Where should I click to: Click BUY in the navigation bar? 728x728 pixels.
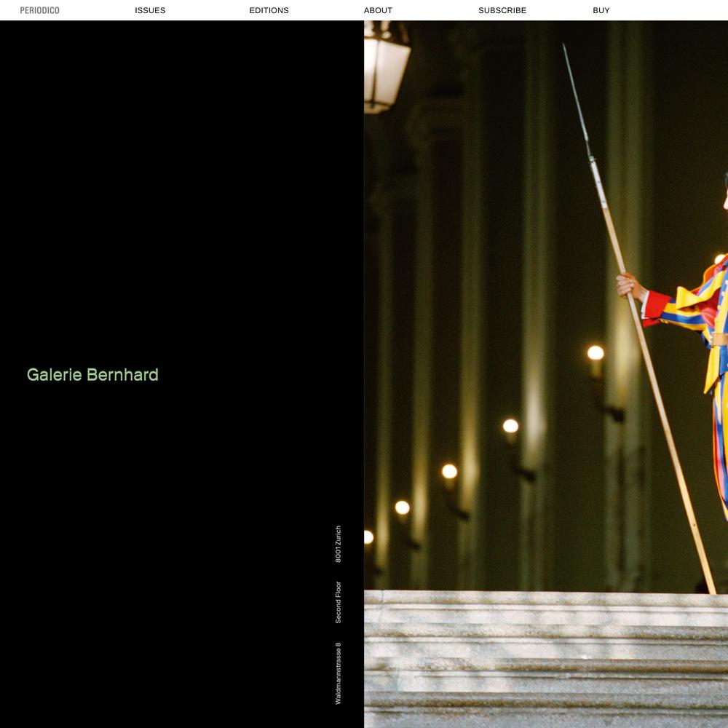coord(601,10)
